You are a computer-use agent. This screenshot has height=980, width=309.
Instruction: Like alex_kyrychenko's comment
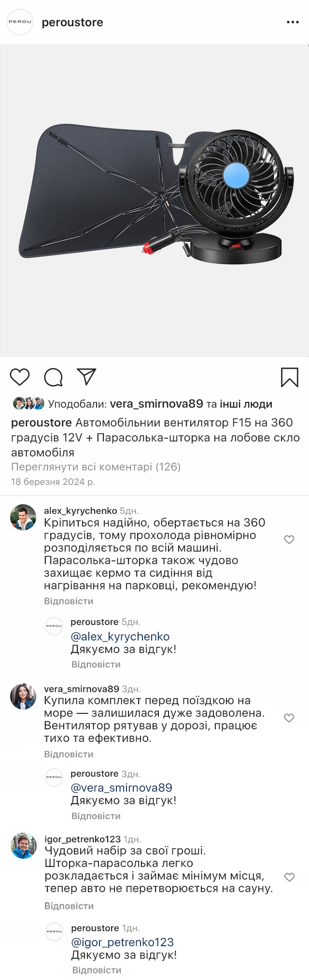point(289,540)
